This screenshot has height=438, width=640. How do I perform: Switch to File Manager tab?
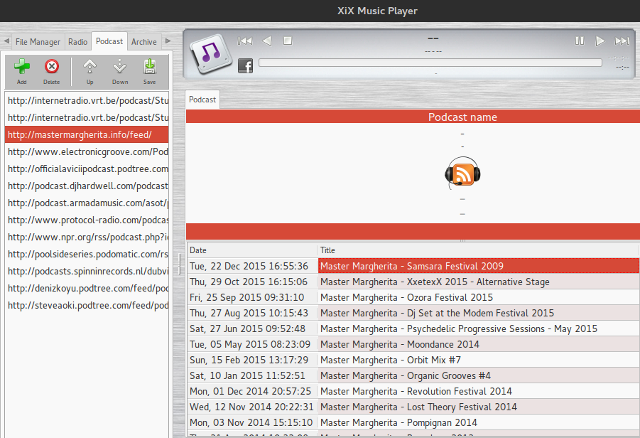click(38, 42)
